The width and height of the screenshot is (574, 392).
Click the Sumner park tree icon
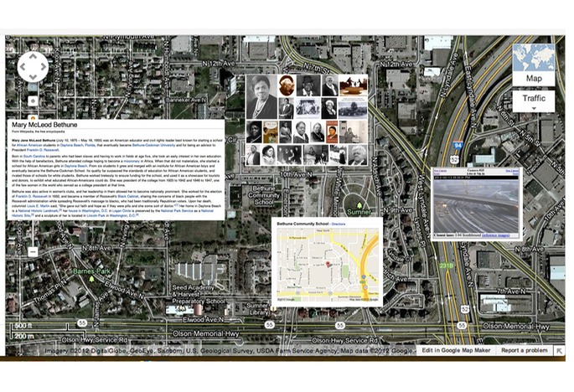point(359,205)
